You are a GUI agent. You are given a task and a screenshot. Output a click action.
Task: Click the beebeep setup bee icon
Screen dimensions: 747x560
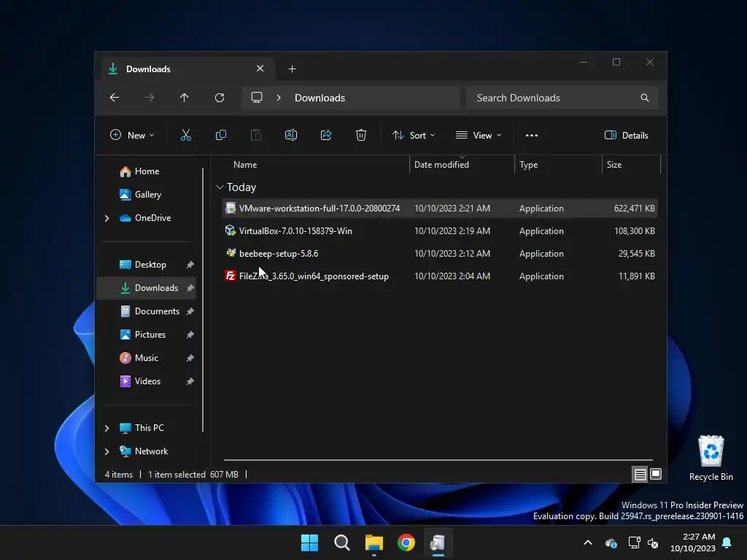(x=231, y=253)
